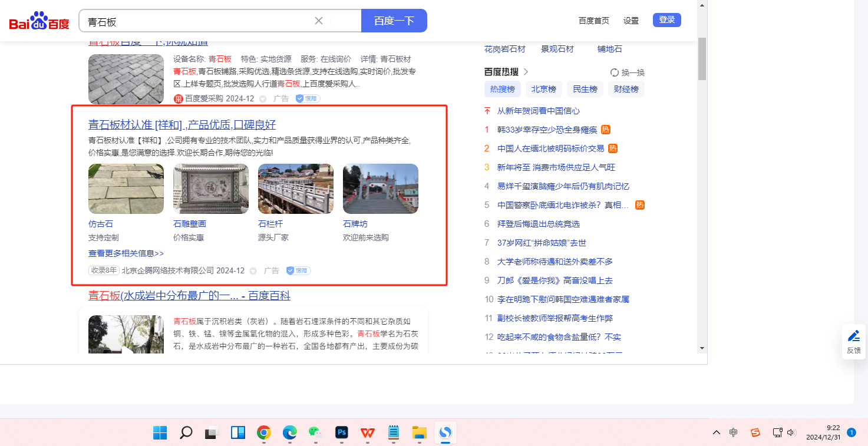Open the 查看更多相关信息>> link
The height and width of the screenshot is (446, 868).
click(126, 253)
